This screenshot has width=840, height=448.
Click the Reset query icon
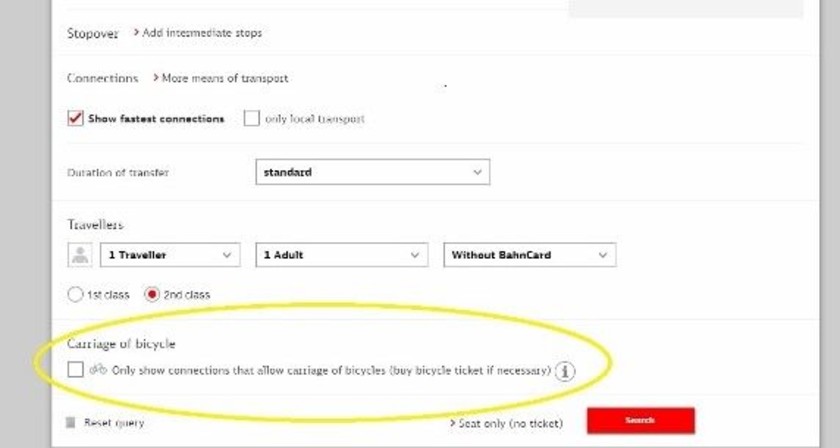pos(70,423)
